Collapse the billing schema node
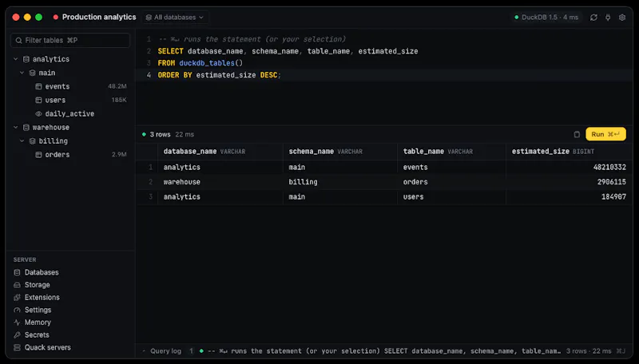Image resolution: width=639 pixels, height=364 pixels. point(22,140)
